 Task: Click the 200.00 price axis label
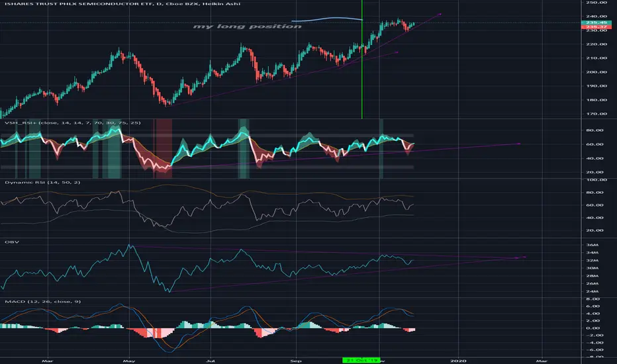(596, 72)
